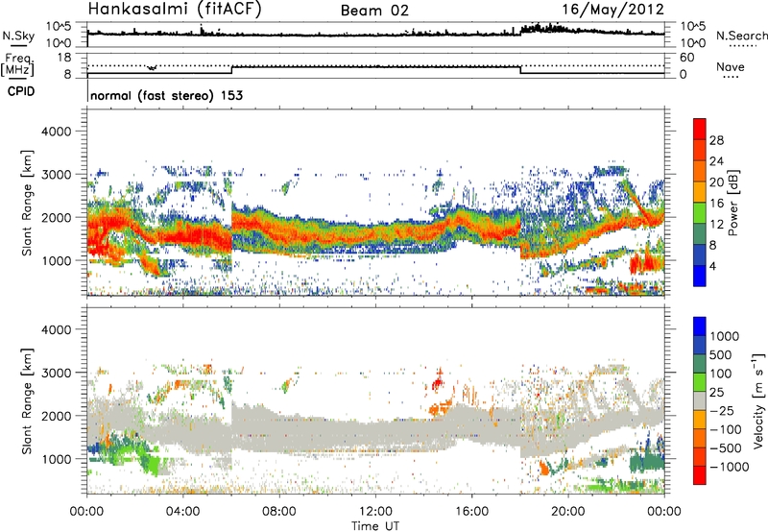Click the 'CPID' label
This screenshot has height=532, width=768.
click(x=21, y=91)
